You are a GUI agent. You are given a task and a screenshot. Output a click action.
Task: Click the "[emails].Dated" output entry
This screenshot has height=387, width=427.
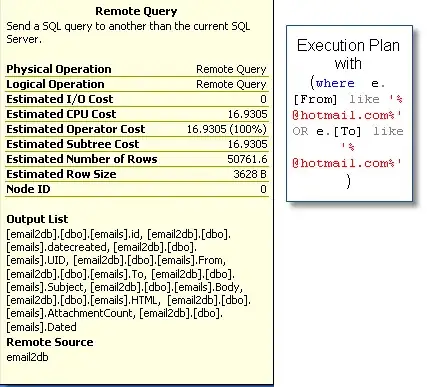pyautogui.click(x=41, y=327)
